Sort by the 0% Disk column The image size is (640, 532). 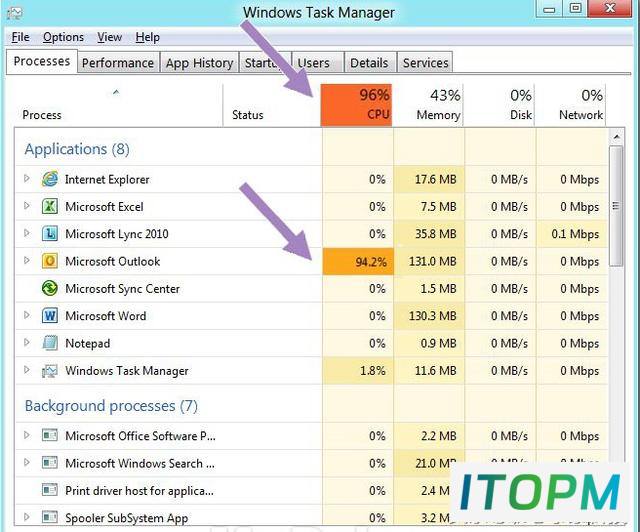[499, 105]
